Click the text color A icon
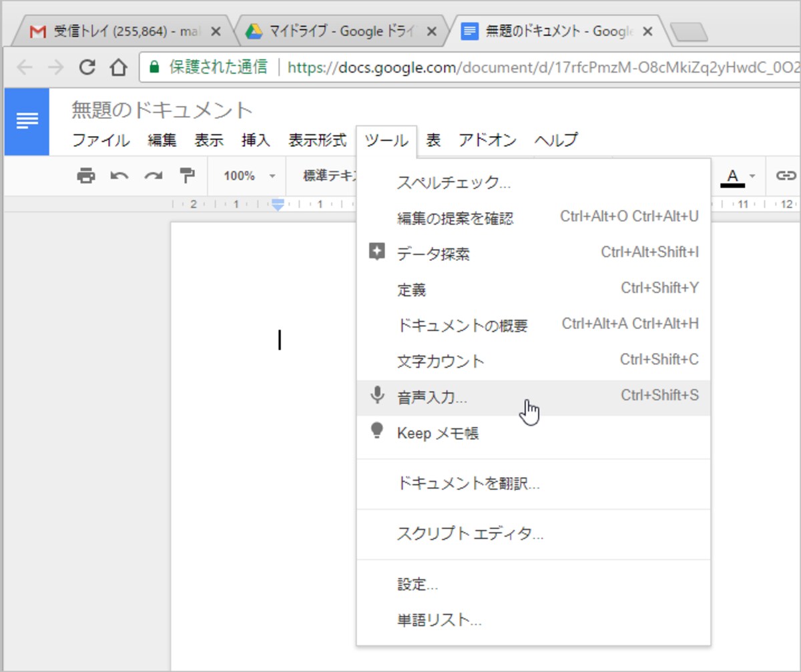The image size is (801, 672). coord(733,177)
